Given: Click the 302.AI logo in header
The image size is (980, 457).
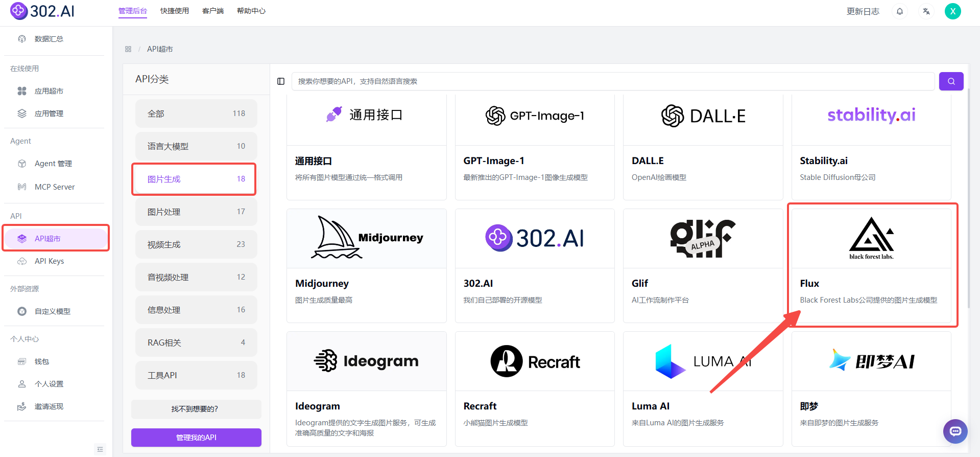Looking at the screenshot, I should click(42, 11).
